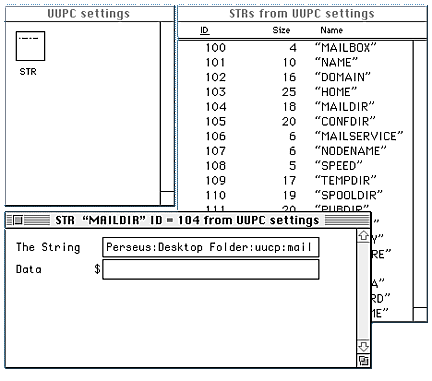Select the "MAILBOX" resource row
This screenshot has width=432, height=381.
tap(296, 48)
